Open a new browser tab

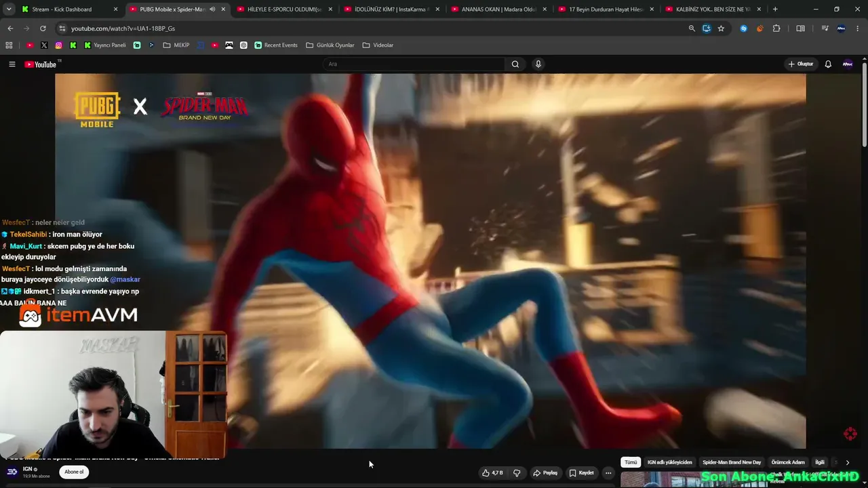pyautogui.click(x=775, y=9)
